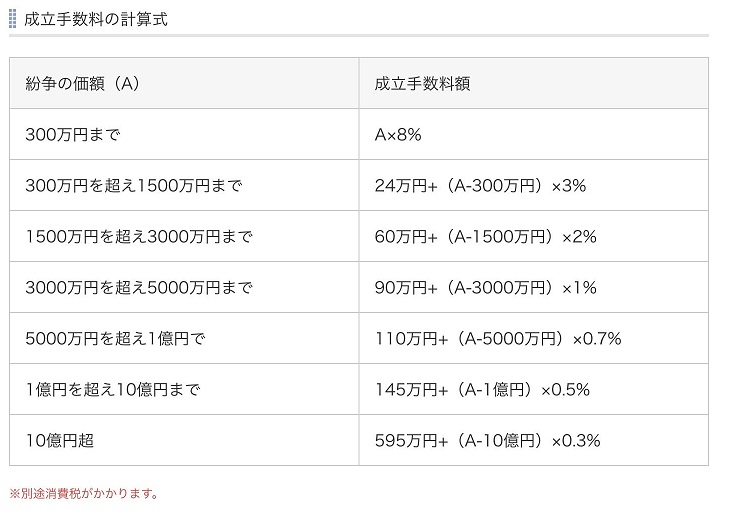Select the 110万円+（A-5000万円）×0.7% formula
733x525 pixels.
point(498,339)
